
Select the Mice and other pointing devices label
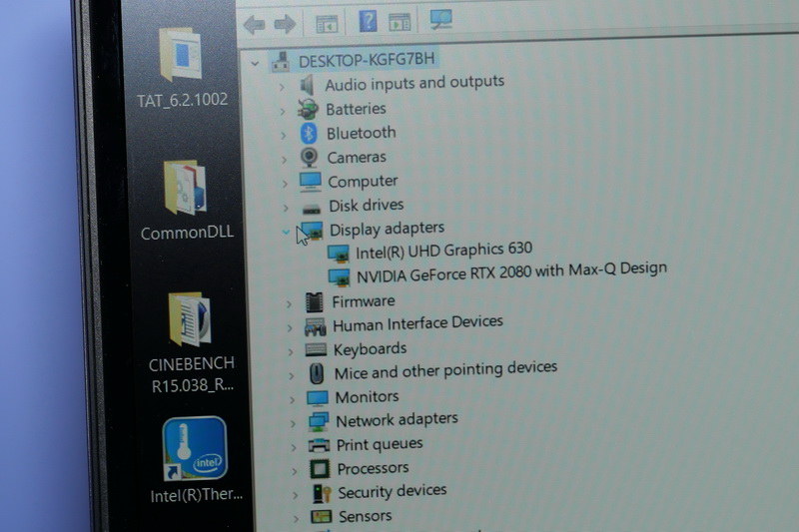click(445, 370)
